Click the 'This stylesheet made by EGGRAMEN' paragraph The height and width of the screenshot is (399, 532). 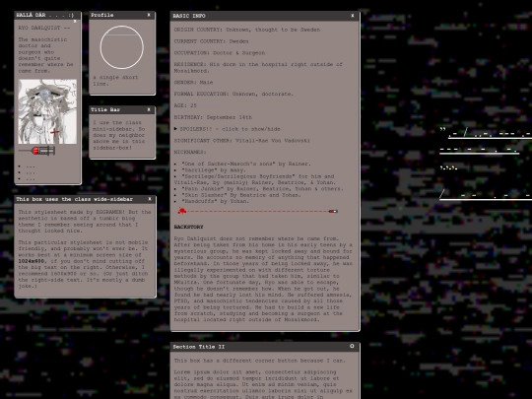tap(85, 222)
